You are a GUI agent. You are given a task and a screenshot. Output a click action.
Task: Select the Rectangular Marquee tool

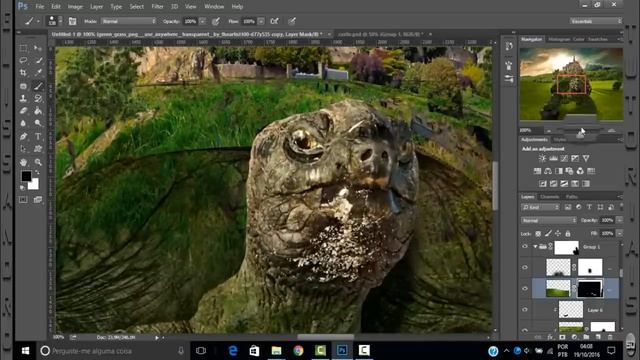(23, 48)
